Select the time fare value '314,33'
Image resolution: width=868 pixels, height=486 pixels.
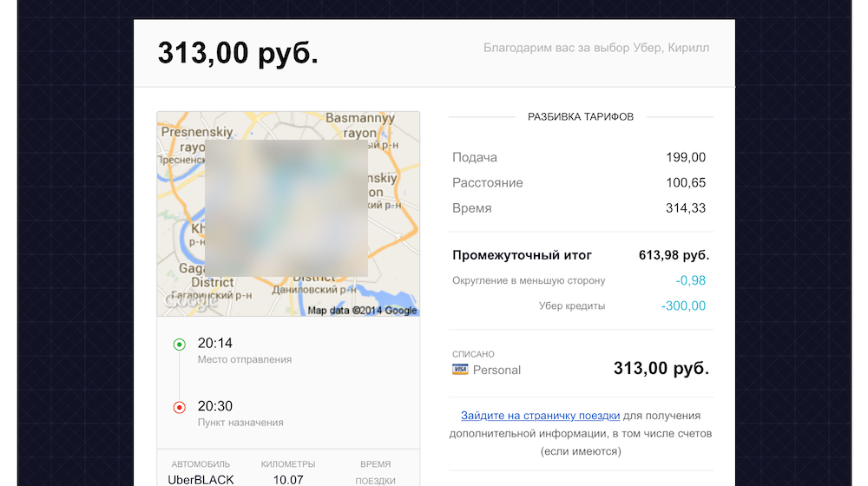click(686, 208)
